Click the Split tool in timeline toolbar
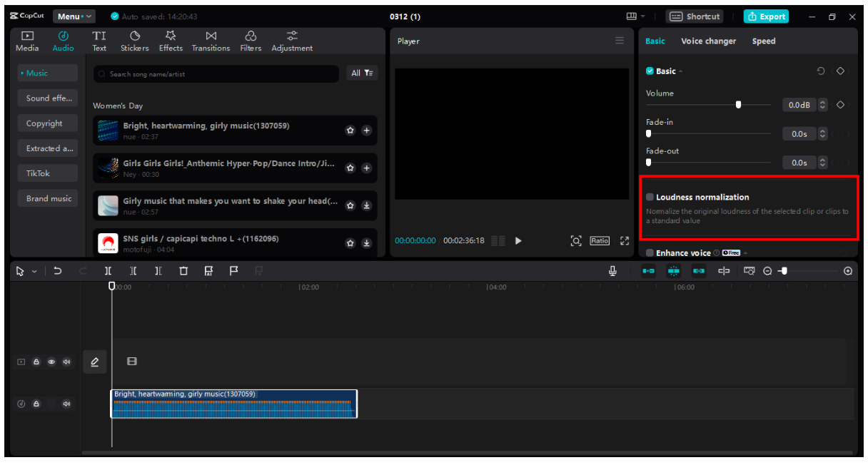This screenshot has height=465, width=868. 108,271
